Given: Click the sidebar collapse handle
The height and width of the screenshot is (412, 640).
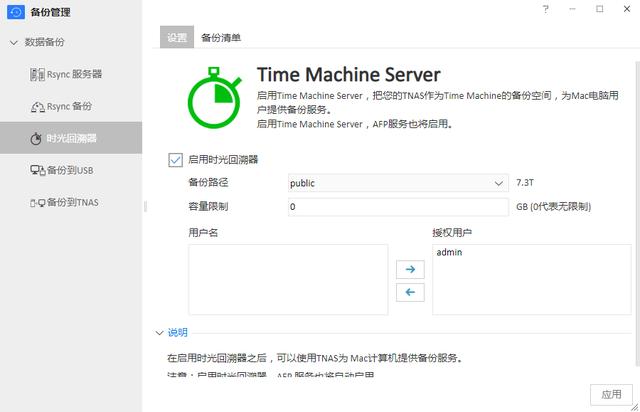Looking at the screenshot, I should 146,206.
